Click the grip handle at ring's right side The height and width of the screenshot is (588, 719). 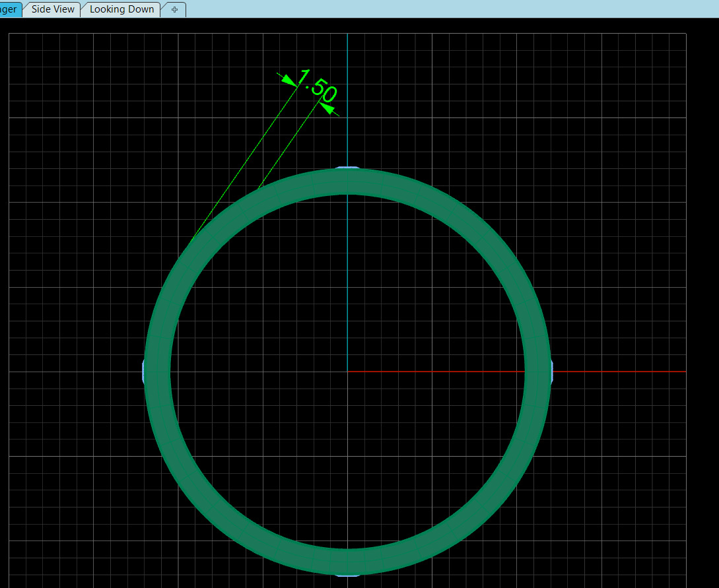click(552, 372)
